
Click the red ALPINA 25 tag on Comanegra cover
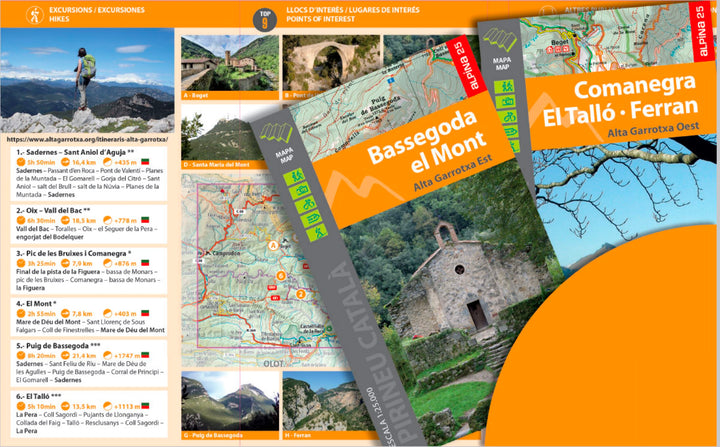(701, 32)
